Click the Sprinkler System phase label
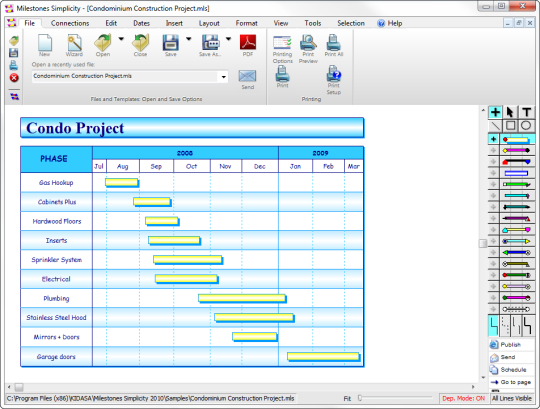 [56, 260]
